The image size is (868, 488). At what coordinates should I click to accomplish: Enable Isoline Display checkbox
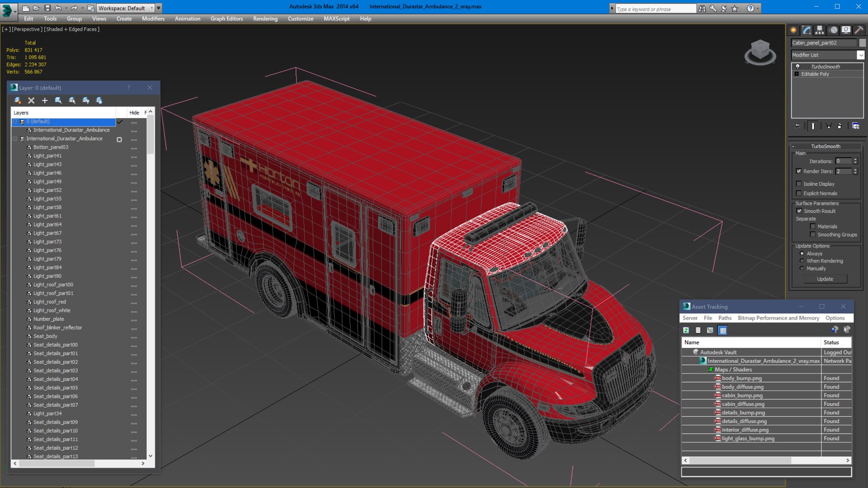point(799,184)
